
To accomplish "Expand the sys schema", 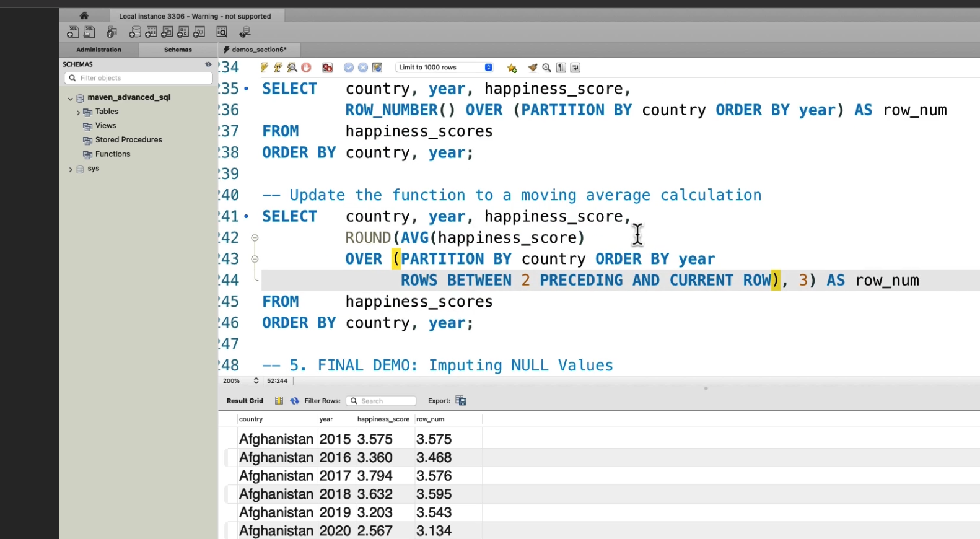I will click(x=71, y=169).
